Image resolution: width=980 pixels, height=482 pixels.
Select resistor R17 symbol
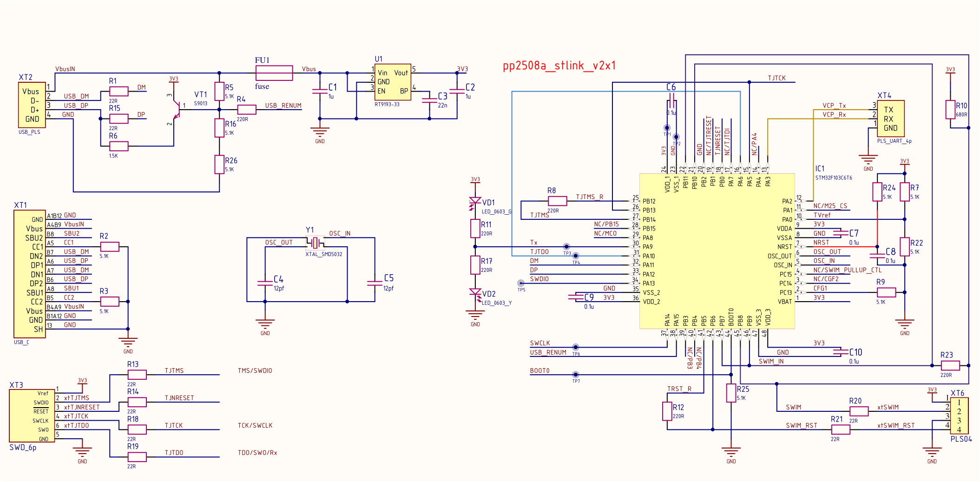click(475, 265)
